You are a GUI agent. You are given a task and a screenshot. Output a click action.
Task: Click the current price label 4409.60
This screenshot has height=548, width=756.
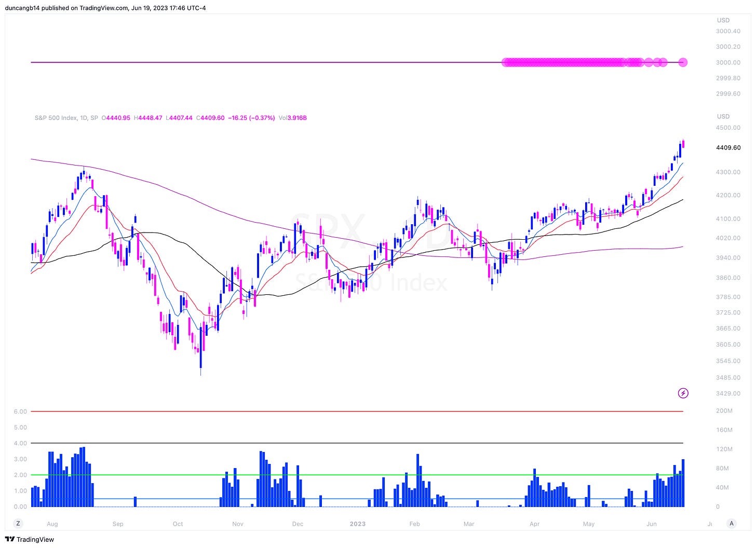coord(728,147)
